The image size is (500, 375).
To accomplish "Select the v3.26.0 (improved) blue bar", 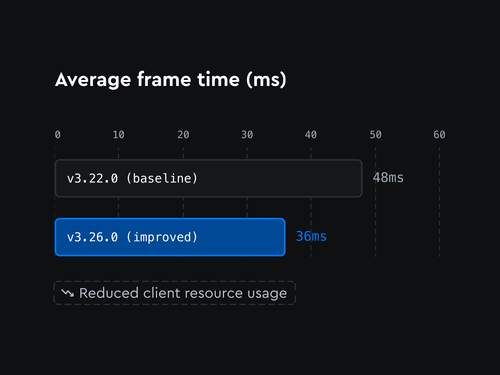I will (x=170, y=237).
